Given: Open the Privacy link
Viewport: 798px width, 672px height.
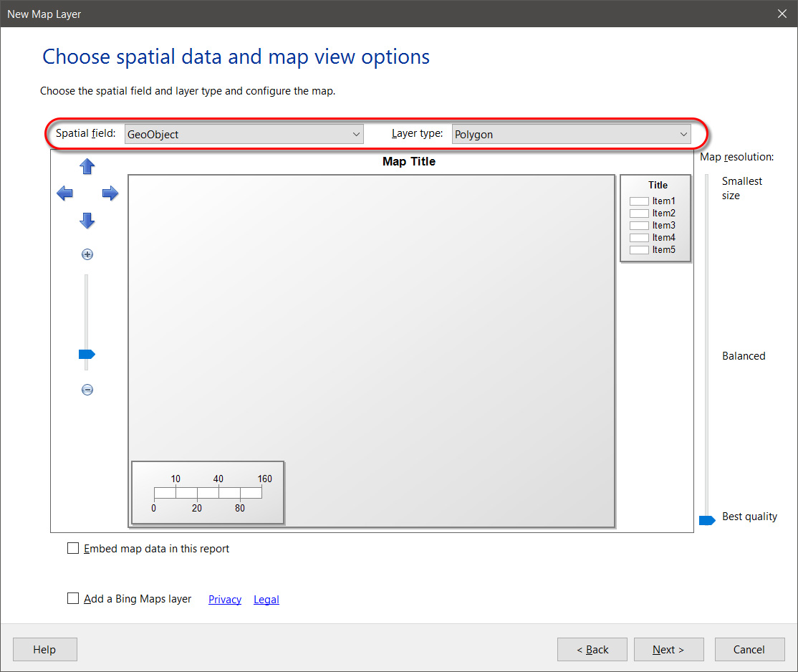Looking at the screenshot, I should 225,600.
